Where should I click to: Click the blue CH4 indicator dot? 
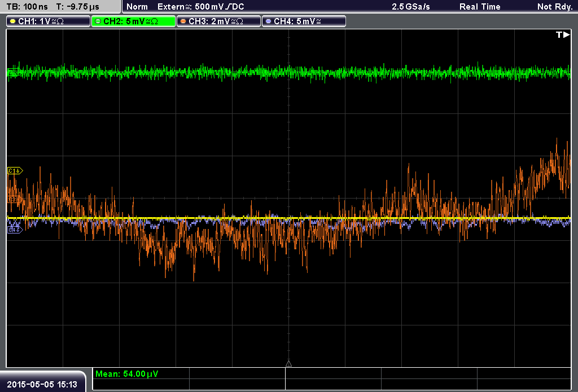click(268, 21)
